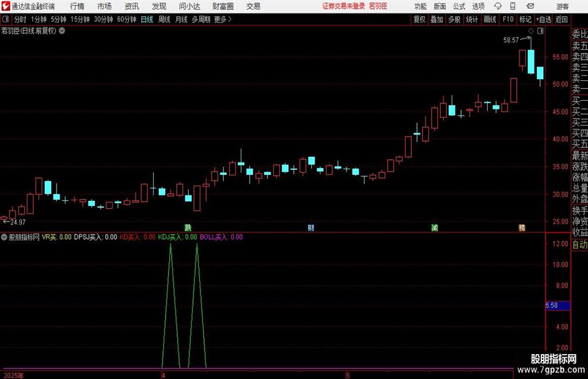Screen dimensions: 588x379
Task: Toggle the right panel icon in chart corner
Action: tap(540, 30)
